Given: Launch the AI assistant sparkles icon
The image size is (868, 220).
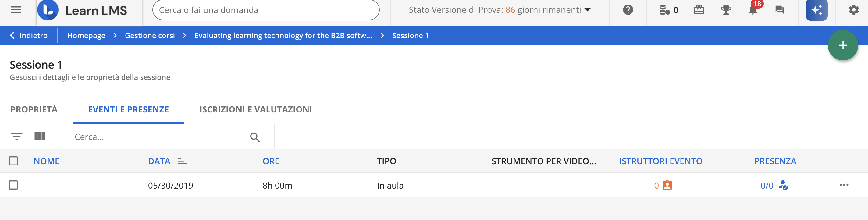Looking at the screenshot, I should (x=816, y=11).
